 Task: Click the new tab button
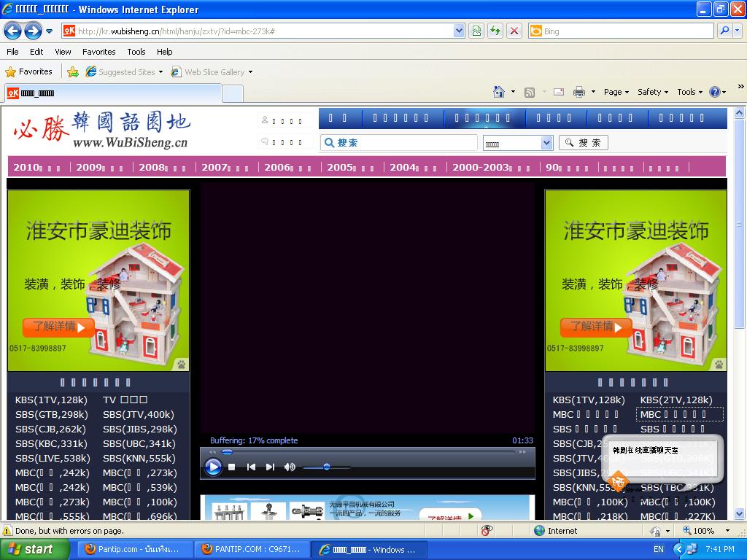pos(233,93)
